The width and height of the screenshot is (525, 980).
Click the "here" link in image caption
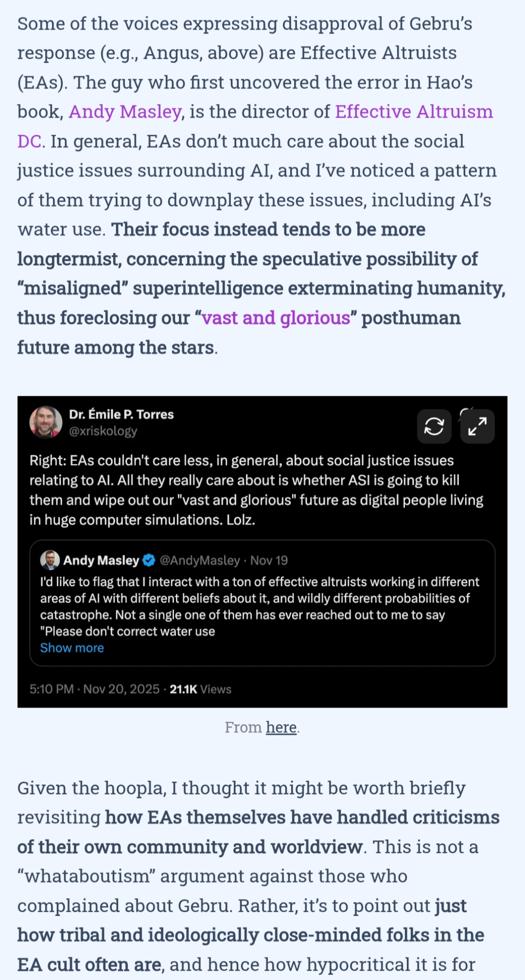coord(281,727)
